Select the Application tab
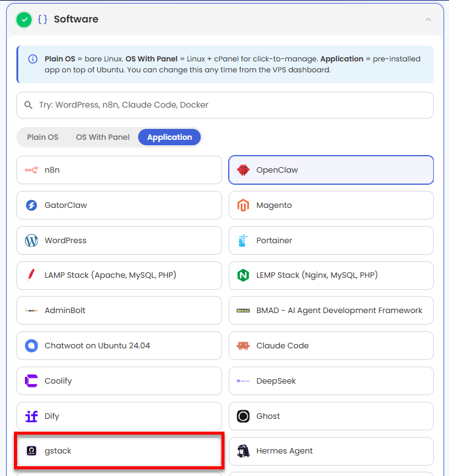 (170, 137)
